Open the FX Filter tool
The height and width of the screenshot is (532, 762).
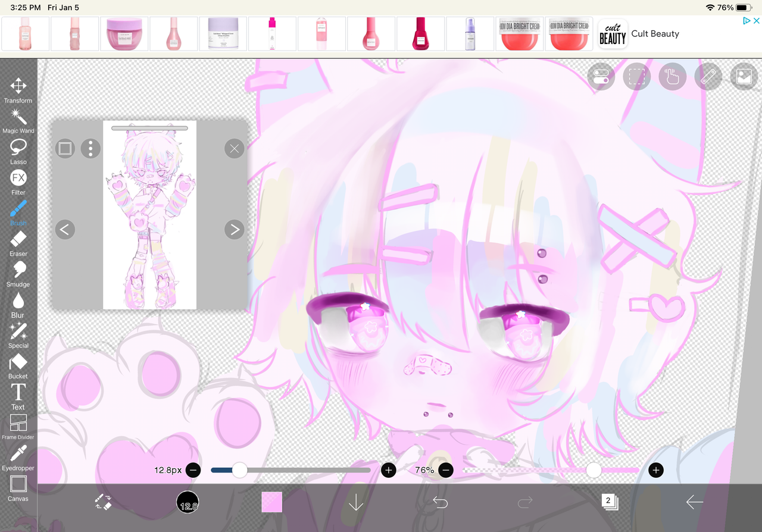point(18,182)
